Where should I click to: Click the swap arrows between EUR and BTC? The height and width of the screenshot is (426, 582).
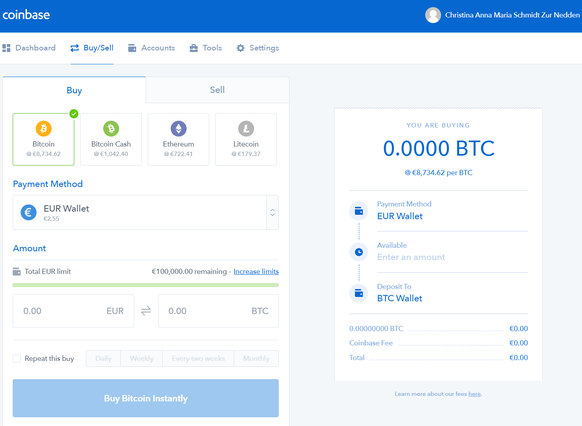146,311
